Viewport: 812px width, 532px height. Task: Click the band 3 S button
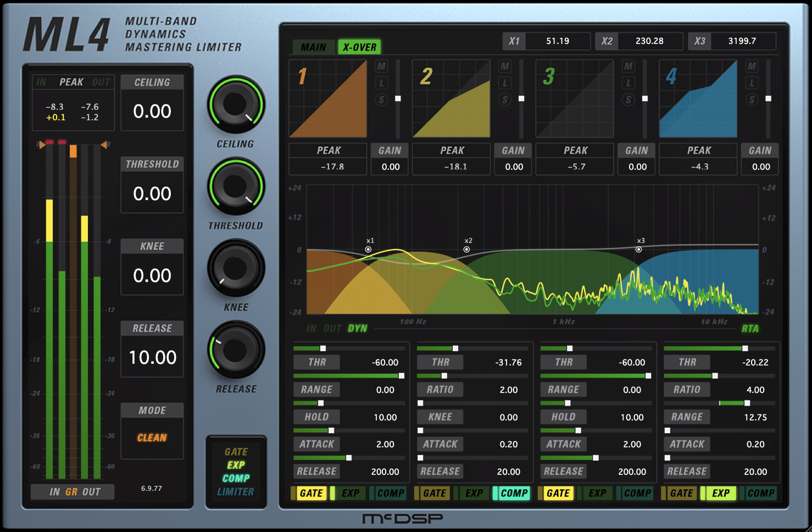tap(629, 99)
